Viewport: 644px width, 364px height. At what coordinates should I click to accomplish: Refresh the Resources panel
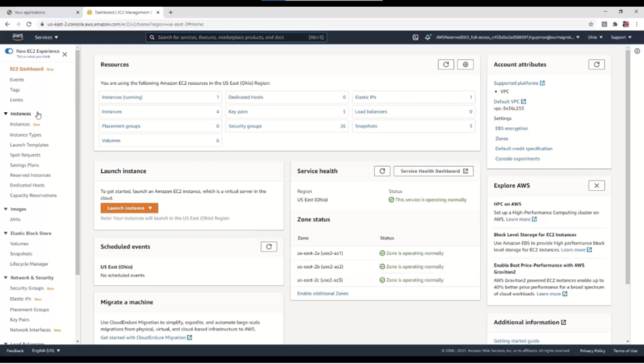click(x=446, y=65)
